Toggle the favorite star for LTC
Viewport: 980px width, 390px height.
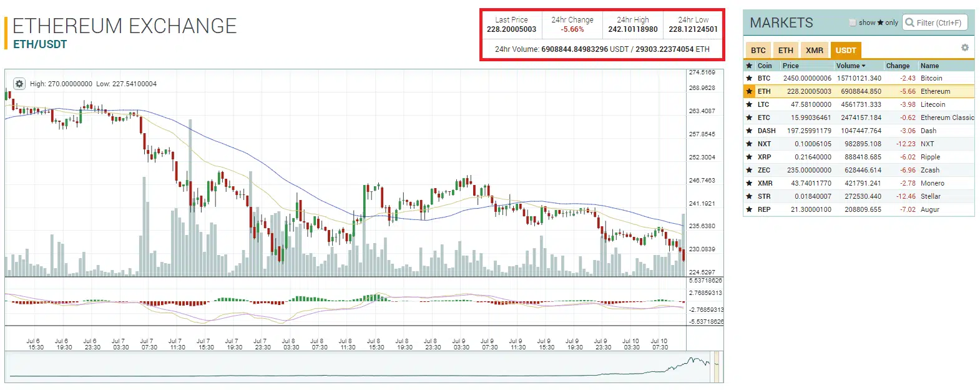pyautogui.click(x=749, y=104)
